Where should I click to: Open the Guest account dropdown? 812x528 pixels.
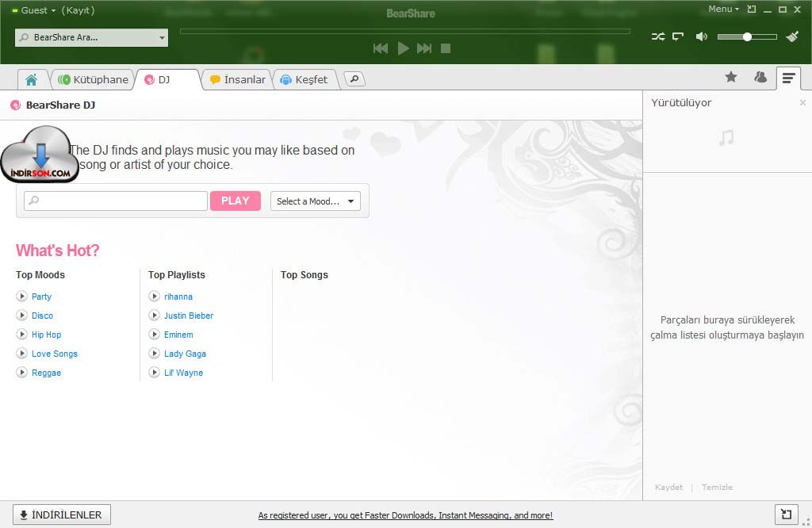tap(38, 10)
